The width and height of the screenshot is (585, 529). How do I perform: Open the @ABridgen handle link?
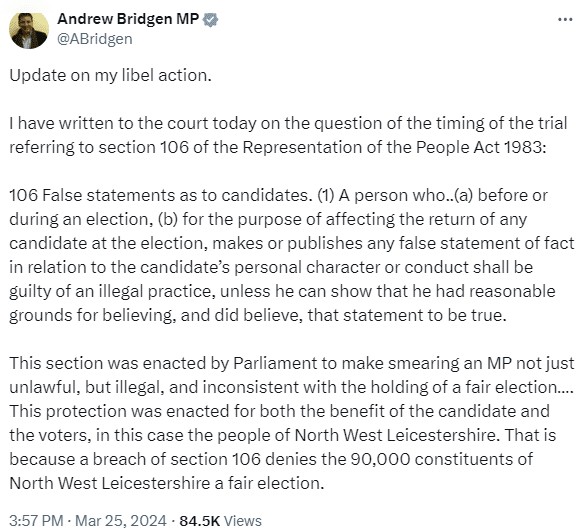[95, 39]
